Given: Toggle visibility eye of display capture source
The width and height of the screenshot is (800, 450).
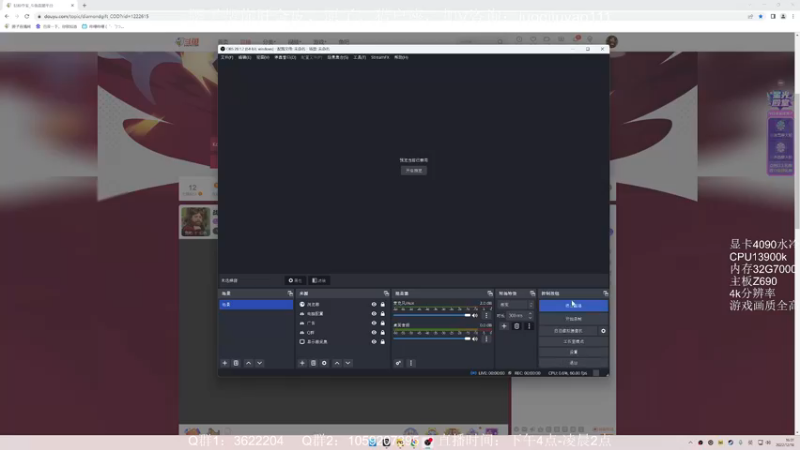Looking at the screenshot, I should coord(374,342).
